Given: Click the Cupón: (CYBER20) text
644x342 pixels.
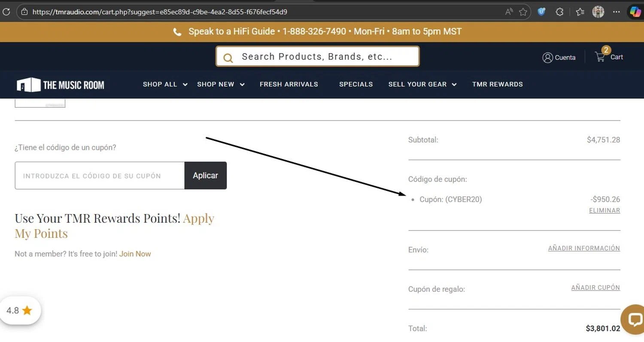Looking at the screenshot, I should pos(451,200).
